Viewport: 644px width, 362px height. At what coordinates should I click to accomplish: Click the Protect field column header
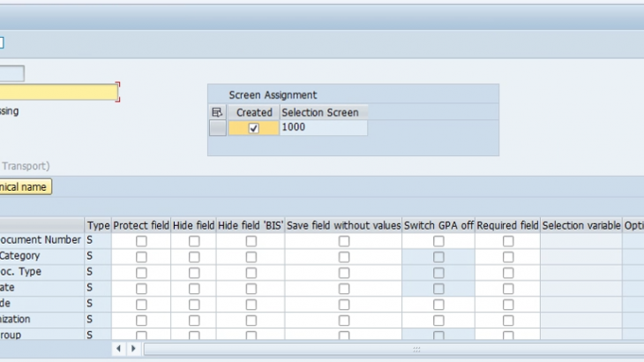(x=141, y=225)
